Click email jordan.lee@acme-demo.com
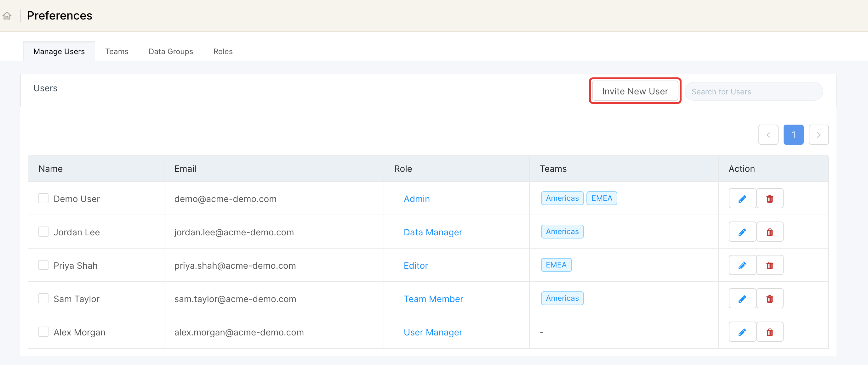This screenshot has width=868, height=365. pyautogui.click(x=234, y=232)
